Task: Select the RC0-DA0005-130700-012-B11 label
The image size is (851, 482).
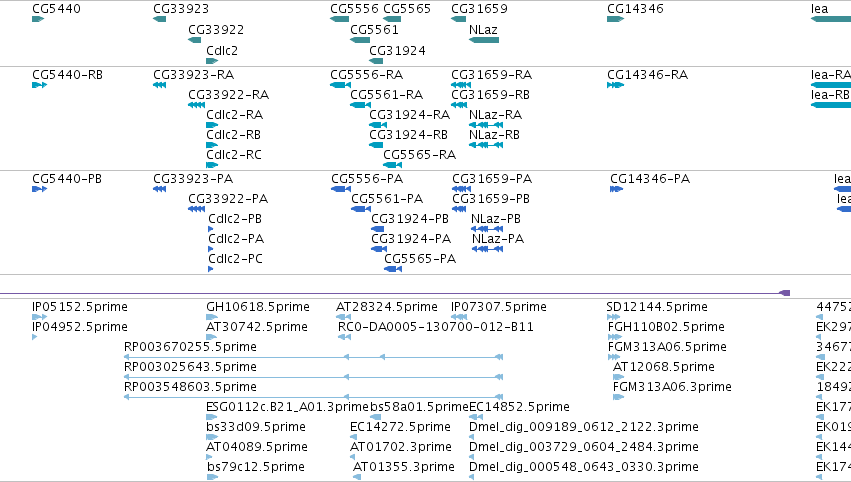Action: tap(436, 327)
